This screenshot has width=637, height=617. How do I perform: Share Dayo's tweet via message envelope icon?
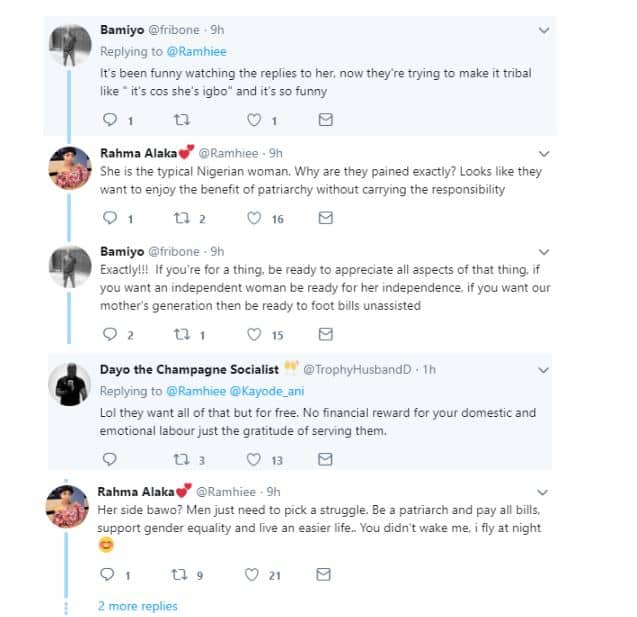[x=325, y=459]
